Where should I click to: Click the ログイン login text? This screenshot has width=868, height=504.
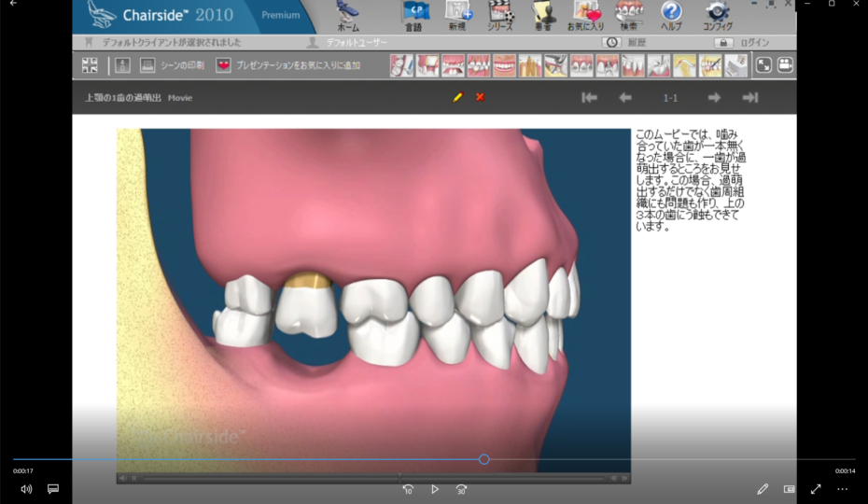[754, 43]
